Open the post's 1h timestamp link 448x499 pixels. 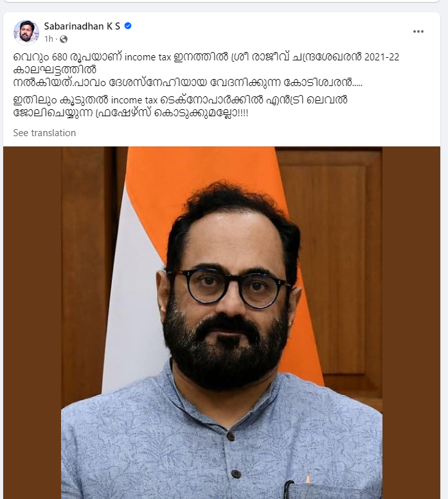49,39
